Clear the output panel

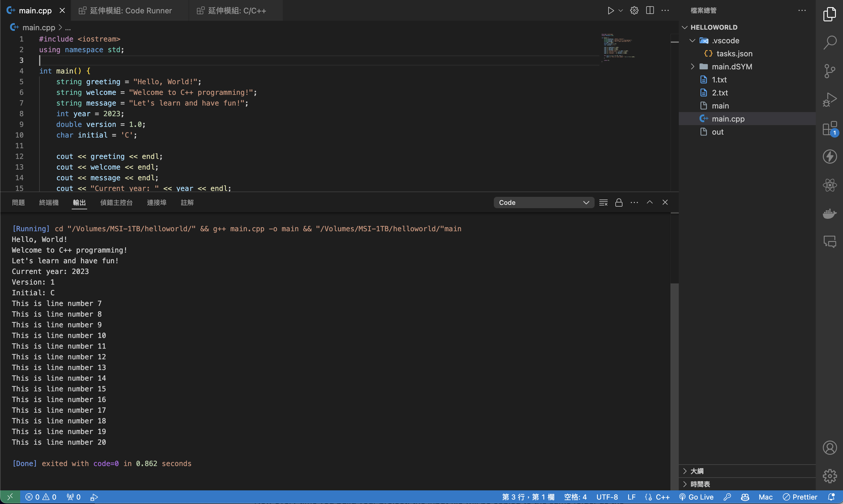[x=603, y=202]
